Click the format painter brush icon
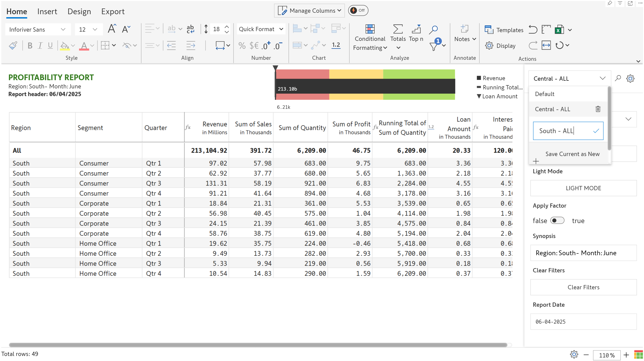The image size is (644, 361). (x=13, y=46)
